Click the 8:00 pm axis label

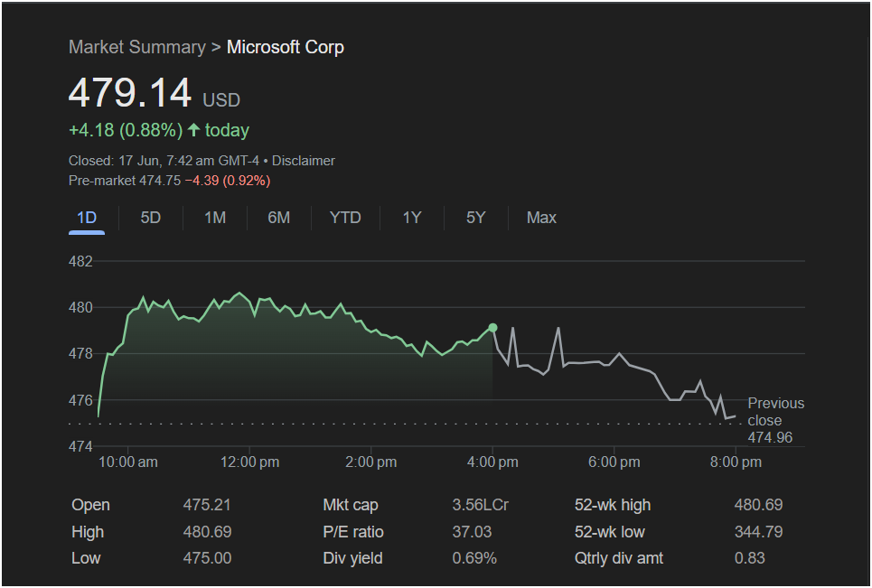pos(736,462)
